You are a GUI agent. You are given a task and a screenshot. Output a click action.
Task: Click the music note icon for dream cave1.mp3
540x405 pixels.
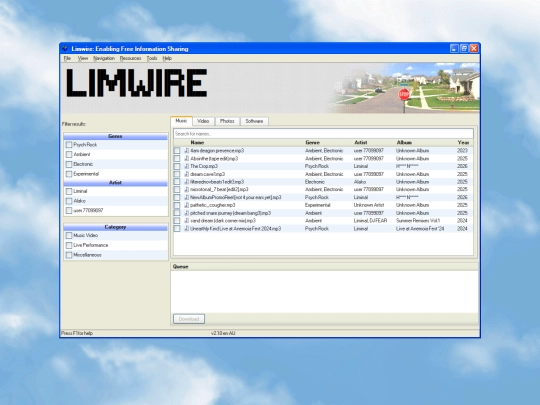[186, 174]
